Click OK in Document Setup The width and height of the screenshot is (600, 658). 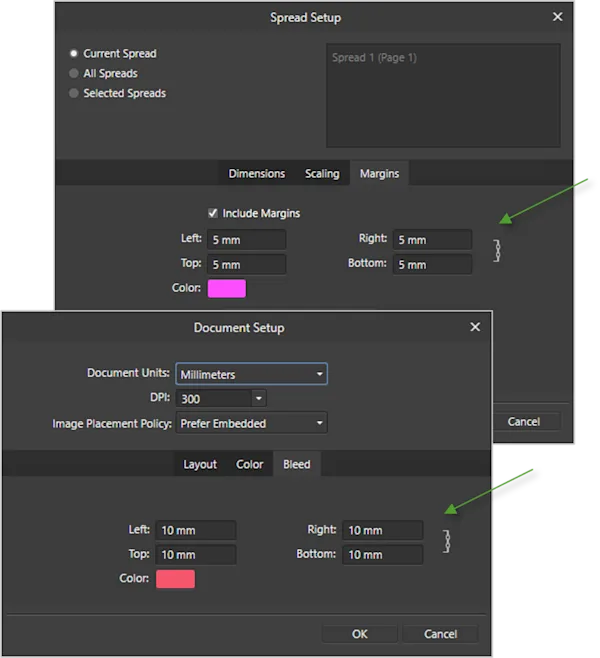[360, 634]
